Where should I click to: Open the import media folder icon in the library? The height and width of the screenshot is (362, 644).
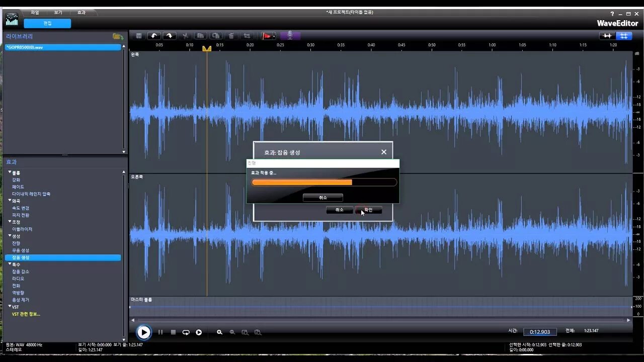[x=118, y=37]
